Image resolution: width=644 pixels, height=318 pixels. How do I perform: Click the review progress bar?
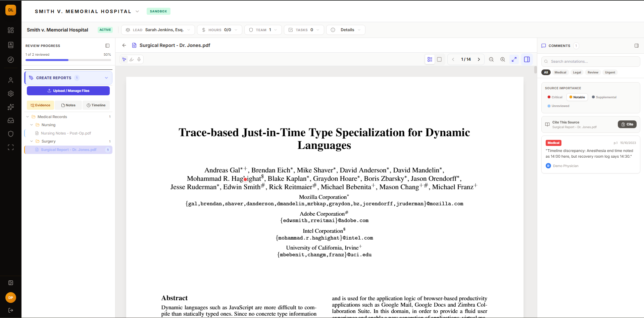68,60
